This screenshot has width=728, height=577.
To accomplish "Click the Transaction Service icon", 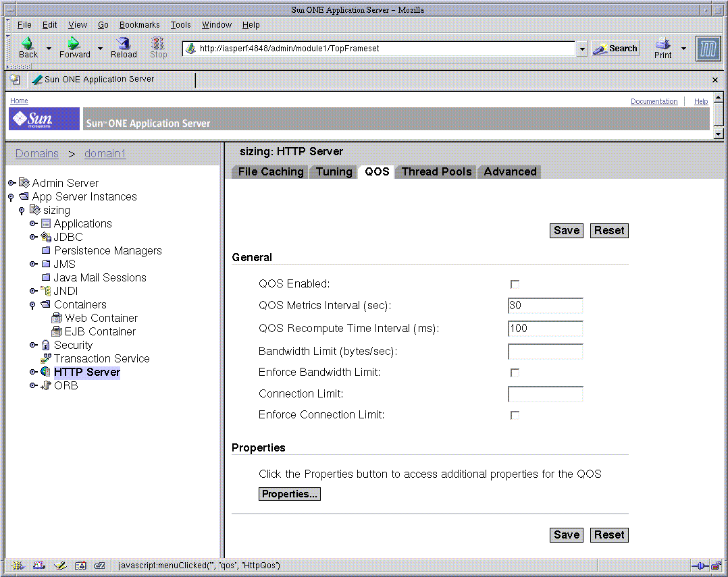I will coord(46,358).
